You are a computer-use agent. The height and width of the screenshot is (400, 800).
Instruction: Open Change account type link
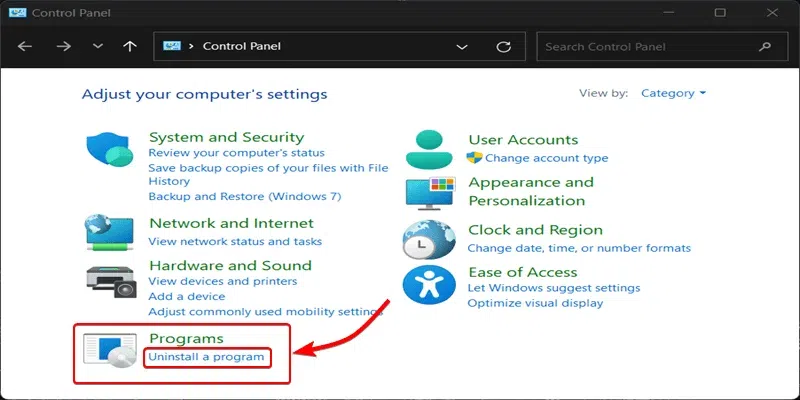click(546, 158)
